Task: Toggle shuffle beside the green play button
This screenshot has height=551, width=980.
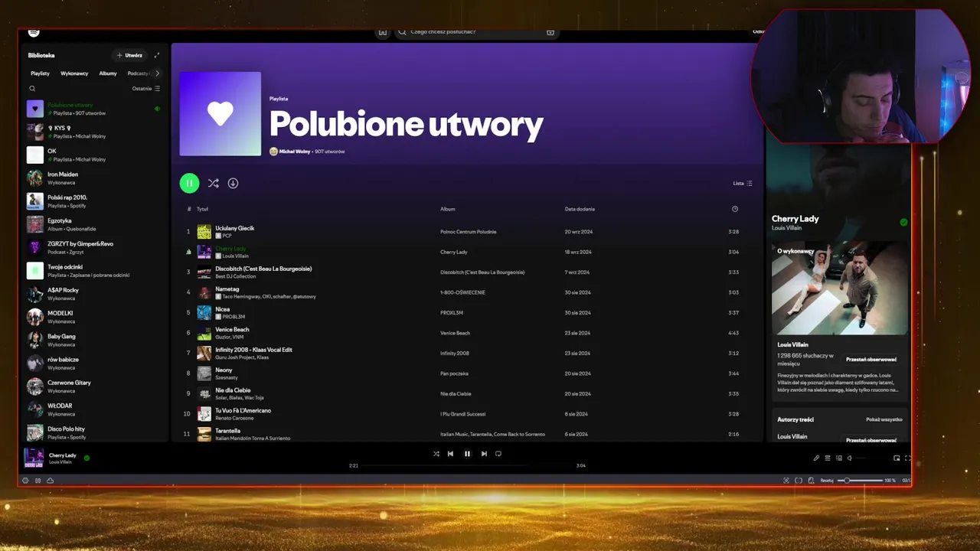Action: (x=214, y=183)
